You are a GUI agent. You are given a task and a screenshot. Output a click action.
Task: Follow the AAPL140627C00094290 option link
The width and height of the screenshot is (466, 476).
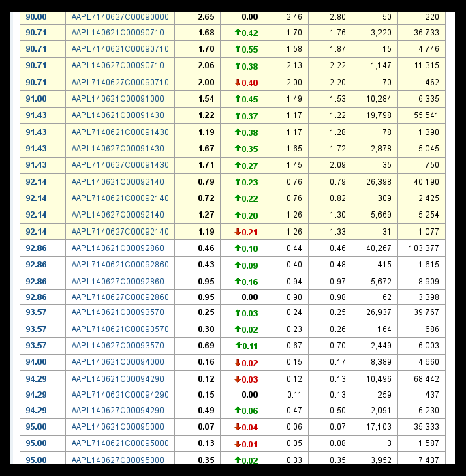pyautogui.click(x=118, y=411)
